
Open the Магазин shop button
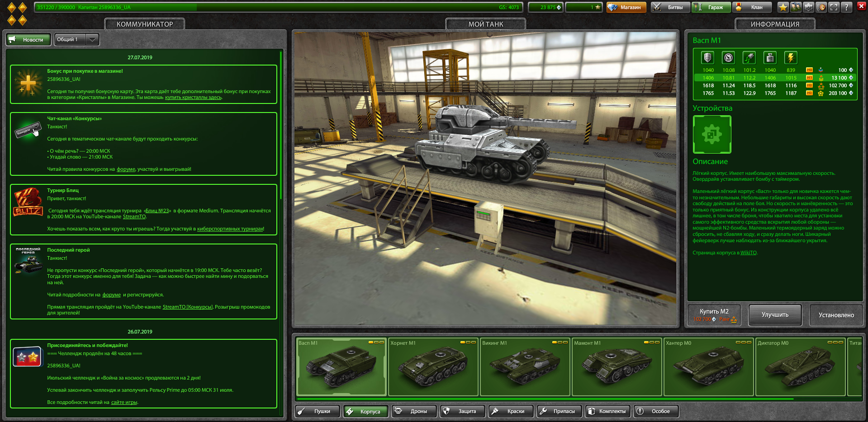pos(626,7)
